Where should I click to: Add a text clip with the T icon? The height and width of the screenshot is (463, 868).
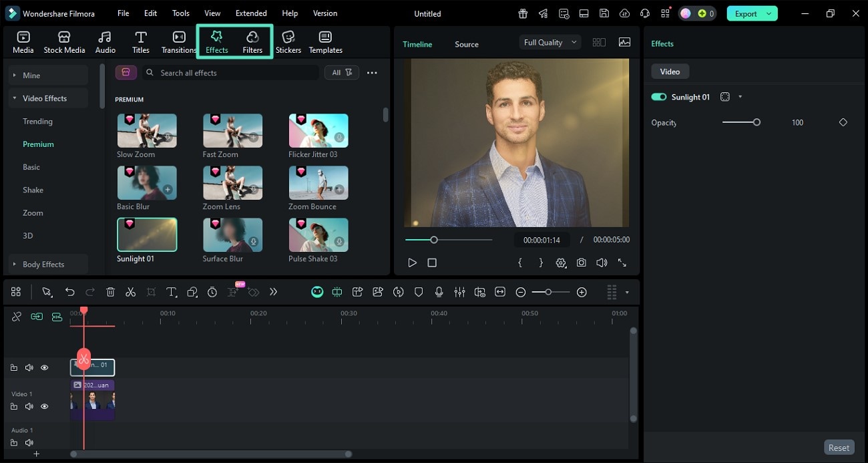click(172, 292)
